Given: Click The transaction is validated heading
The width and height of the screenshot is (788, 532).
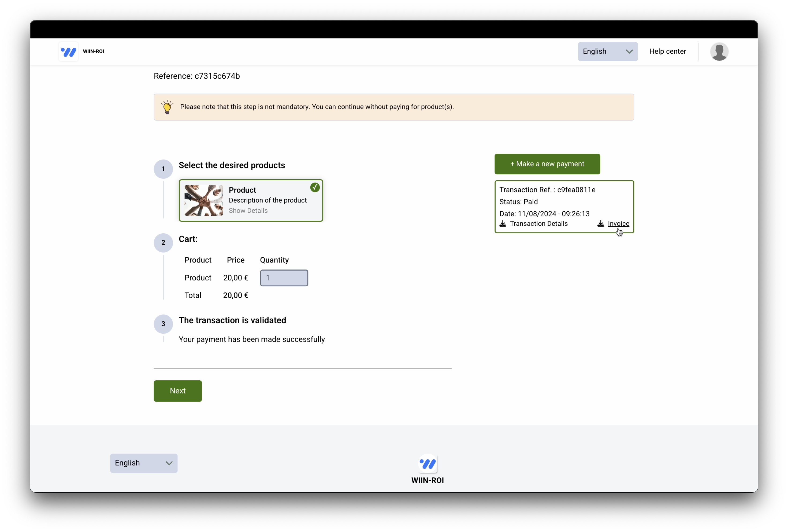Looking at the screenshot, I should pyautogui.click(x=232, y=321).
